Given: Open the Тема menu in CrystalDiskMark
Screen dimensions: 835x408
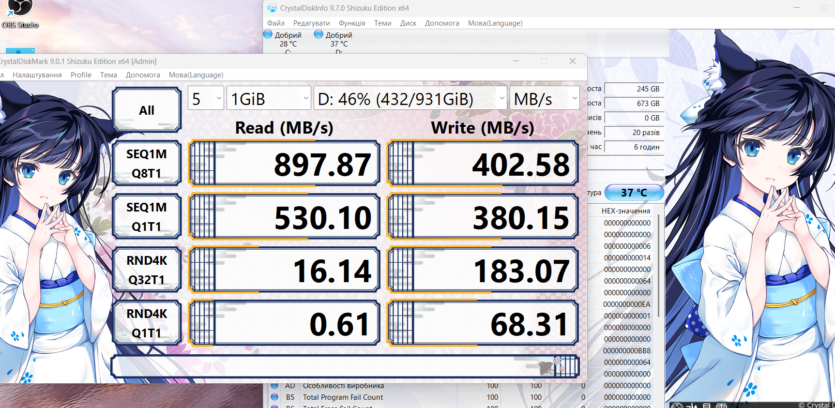Looking at the screenshot, I should coord(109,75).
